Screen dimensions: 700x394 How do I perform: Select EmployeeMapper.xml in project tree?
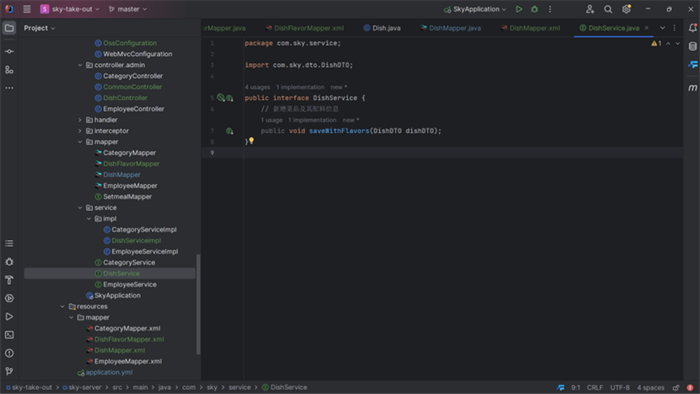[x=124, y=361]
